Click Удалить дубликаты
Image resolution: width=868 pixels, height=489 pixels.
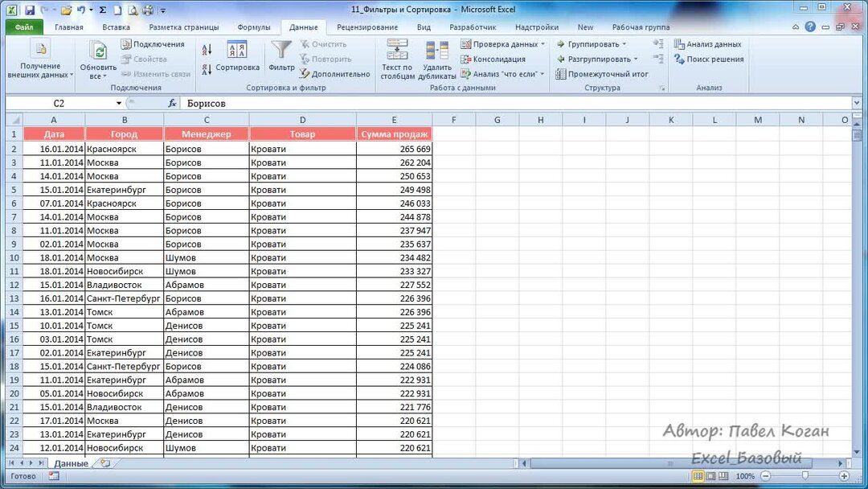coord(436,60)
